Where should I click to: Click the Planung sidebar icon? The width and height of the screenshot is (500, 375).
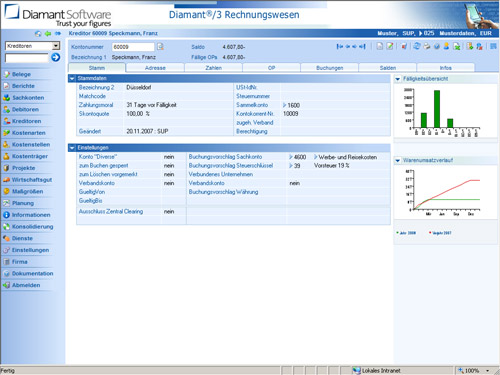pos(6,203)
